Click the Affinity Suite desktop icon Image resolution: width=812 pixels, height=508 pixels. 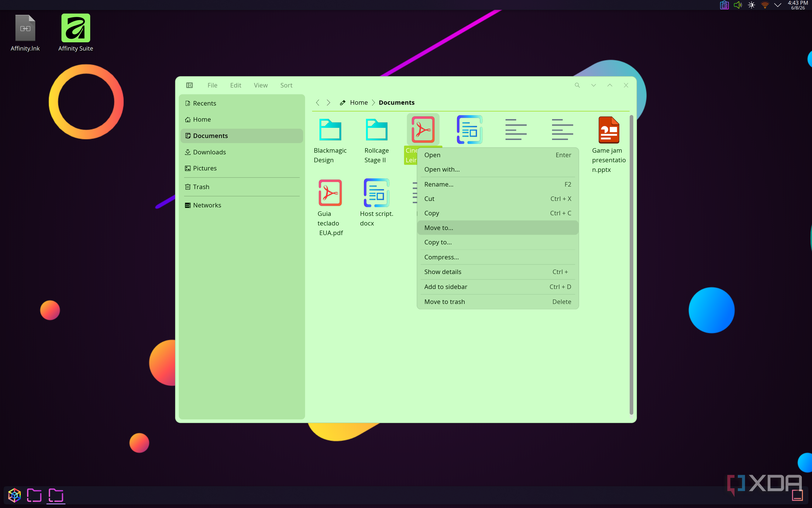pyautogui.click(x=76, y=33)
